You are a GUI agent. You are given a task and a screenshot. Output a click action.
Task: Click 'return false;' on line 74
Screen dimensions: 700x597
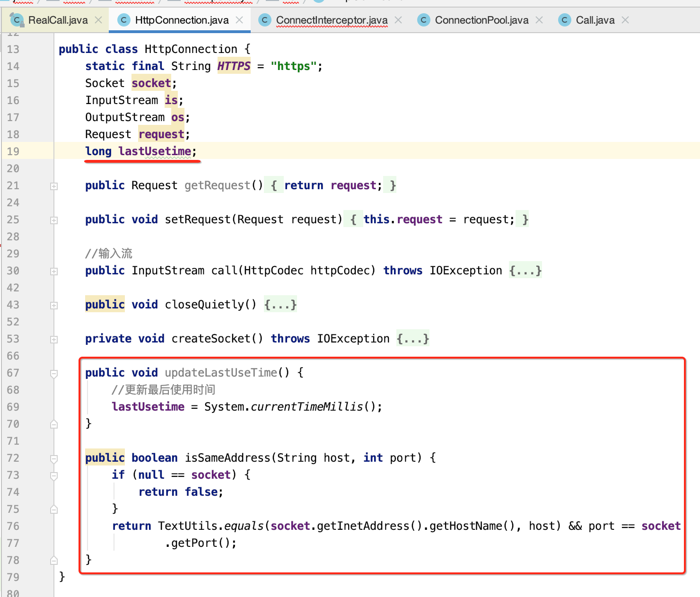tap(181, 492)
